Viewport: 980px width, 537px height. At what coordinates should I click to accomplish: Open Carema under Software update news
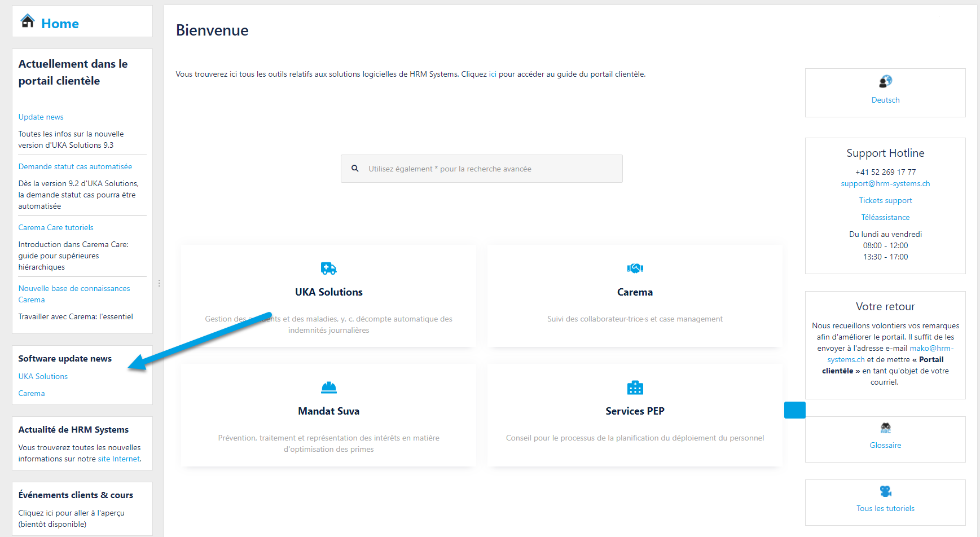pyautogui.click(x=32, y=393)
